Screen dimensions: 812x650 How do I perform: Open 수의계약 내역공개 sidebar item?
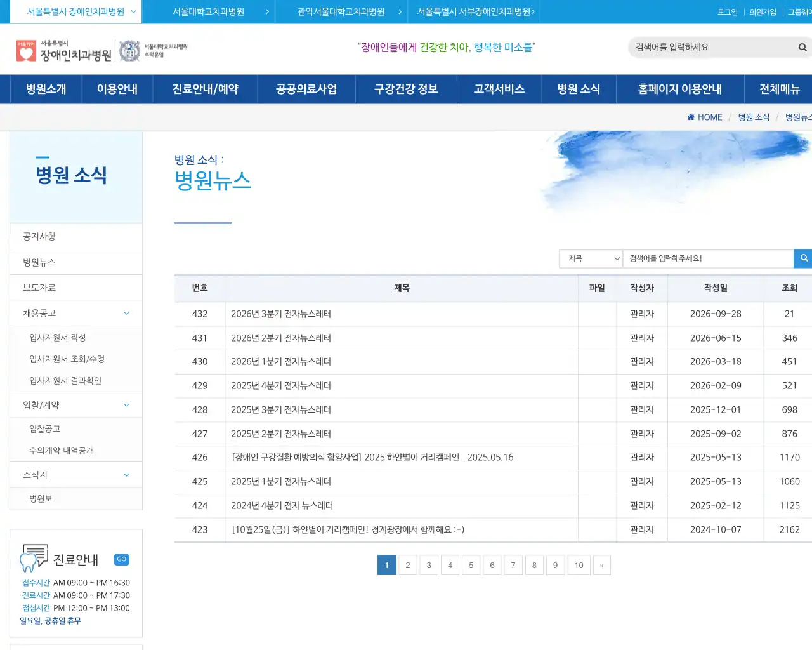click(62, 451)
